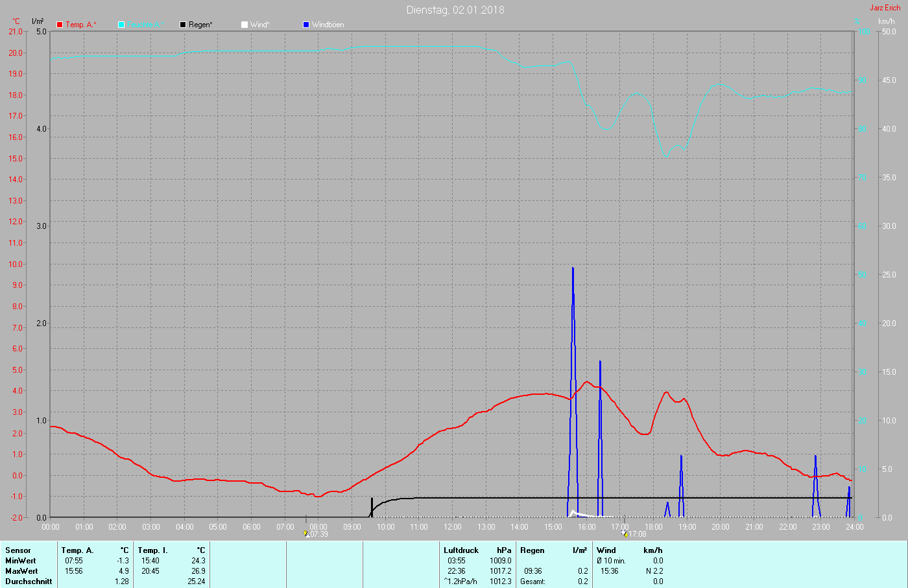The height and width of the screenshot is (588, 908).
Task: Select the sunset time '17:08'
Action: coord(638,534)
